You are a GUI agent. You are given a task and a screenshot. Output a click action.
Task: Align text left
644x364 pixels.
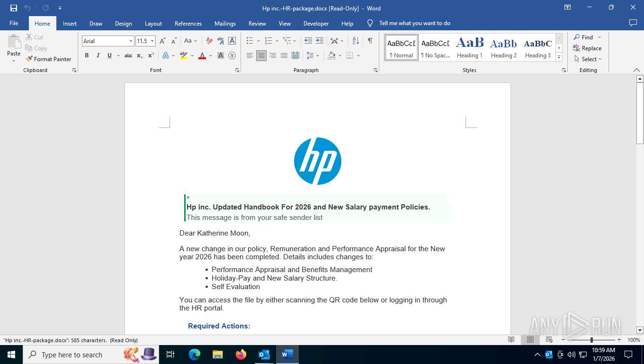pyautogui.click(x=250, y=55)
